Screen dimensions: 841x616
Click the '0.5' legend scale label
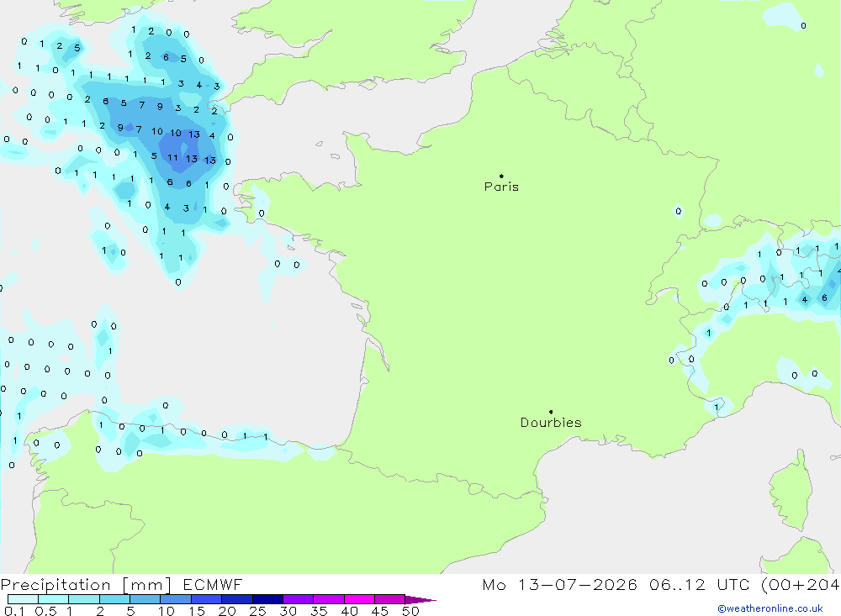point(45,611)
